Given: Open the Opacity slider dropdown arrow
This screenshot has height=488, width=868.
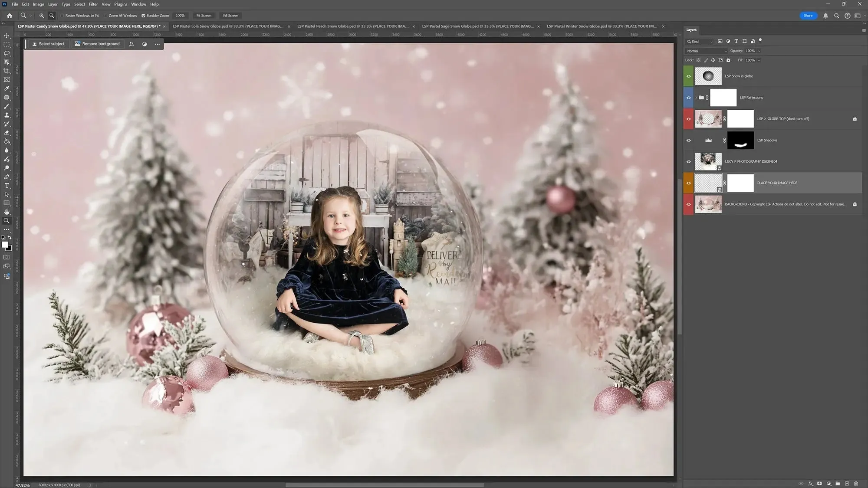Looking at the screenshot, I should tap(759, 51).
